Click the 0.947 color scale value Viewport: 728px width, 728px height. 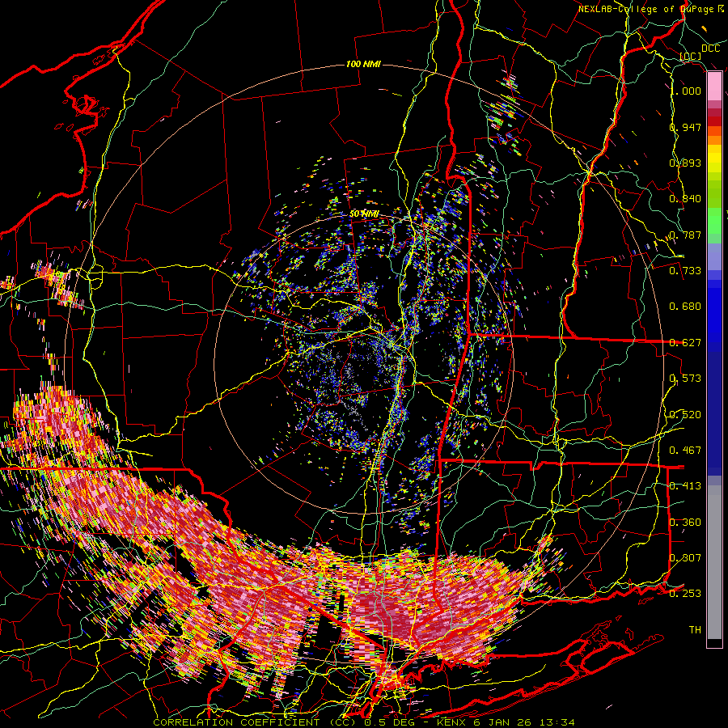pos(685,127)
